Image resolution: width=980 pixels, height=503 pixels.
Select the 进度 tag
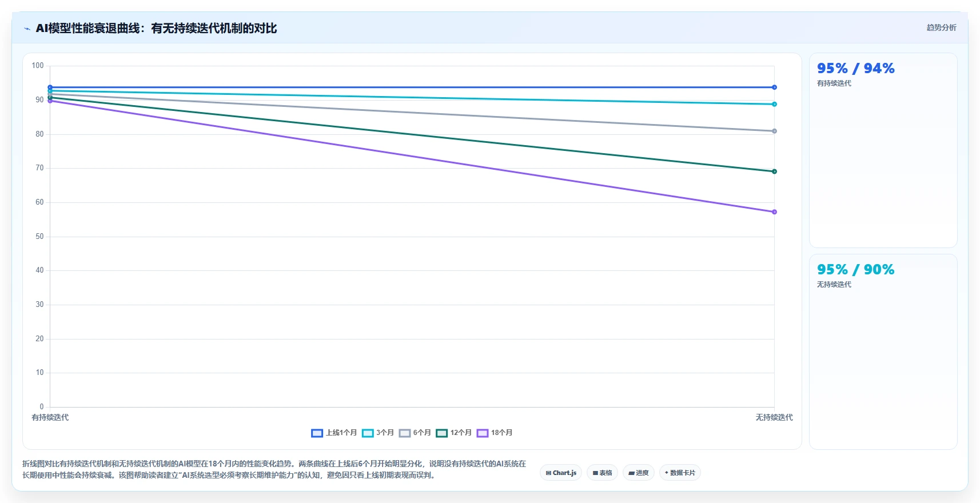pyautogui.click(x=638, y=473)
